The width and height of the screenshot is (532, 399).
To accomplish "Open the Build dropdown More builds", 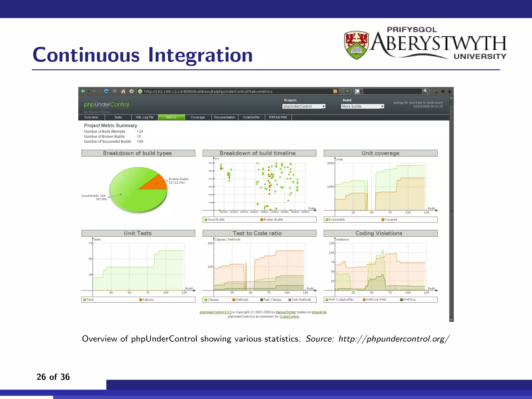I will point(362,106).
